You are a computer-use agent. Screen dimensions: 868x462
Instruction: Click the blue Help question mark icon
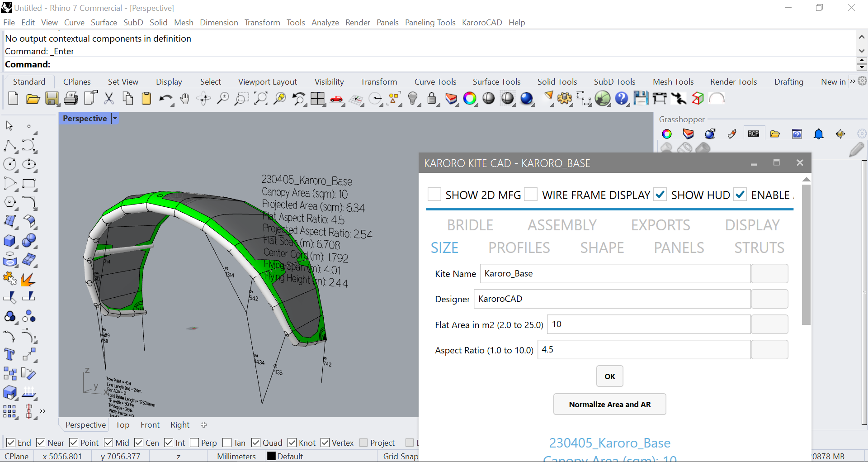pyautogui.click(x=622, y=98)
